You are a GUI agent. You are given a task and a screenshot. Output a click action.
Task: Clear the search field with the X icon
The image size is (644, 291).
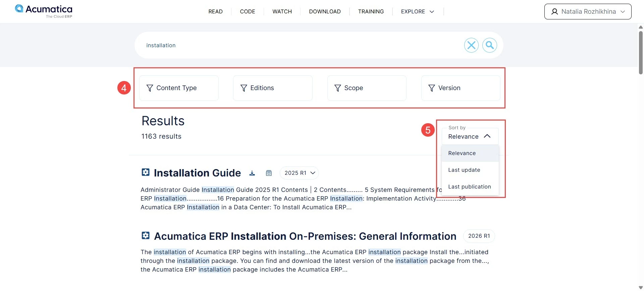pos(471,45)
